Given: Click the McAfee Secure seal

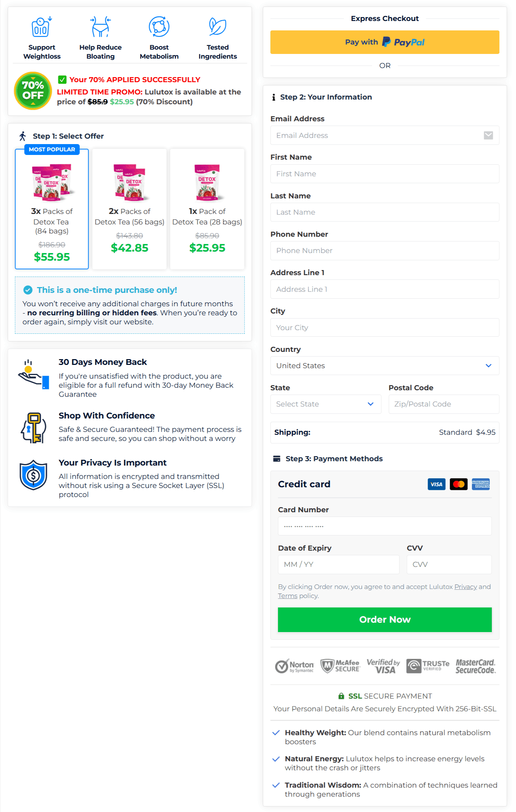Looking at the screenshot, I should coord(340,666).
